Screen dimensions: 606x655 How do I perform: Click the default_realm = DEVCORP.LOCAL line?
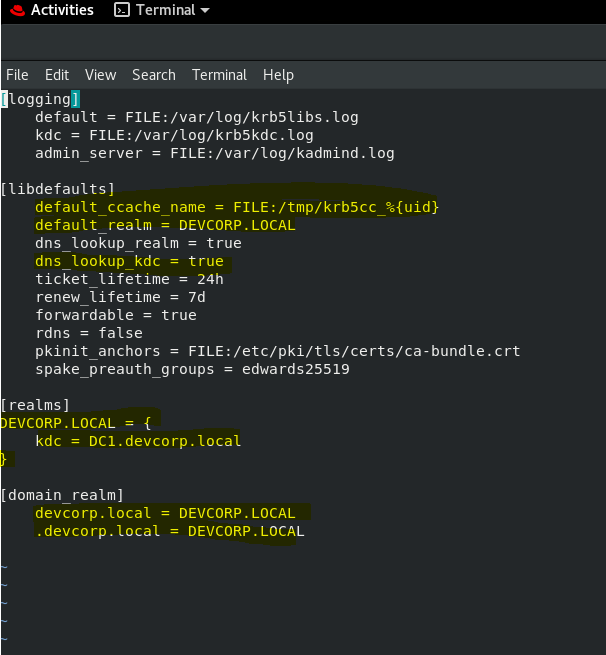165,225
